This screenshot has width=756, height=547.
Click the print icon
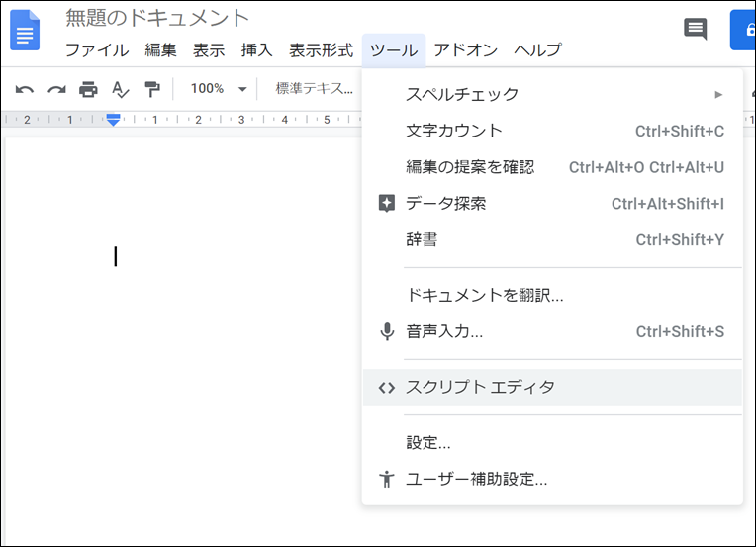point(88,90)
